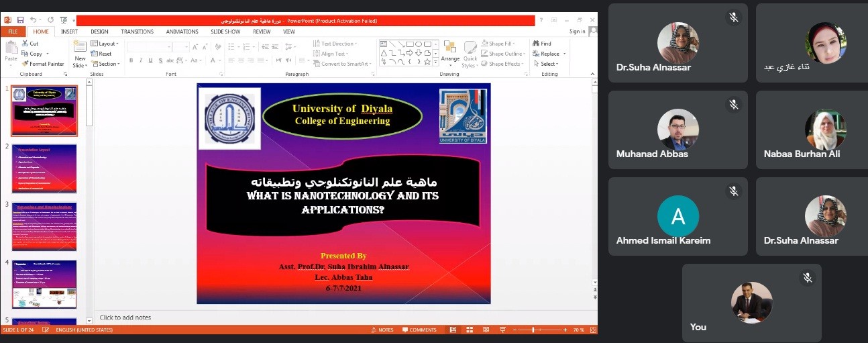Image resolution: width=868 pixels, height=343 pixels.
Task: Open the Layout dropdown
Action: click(x=105, y=44)
